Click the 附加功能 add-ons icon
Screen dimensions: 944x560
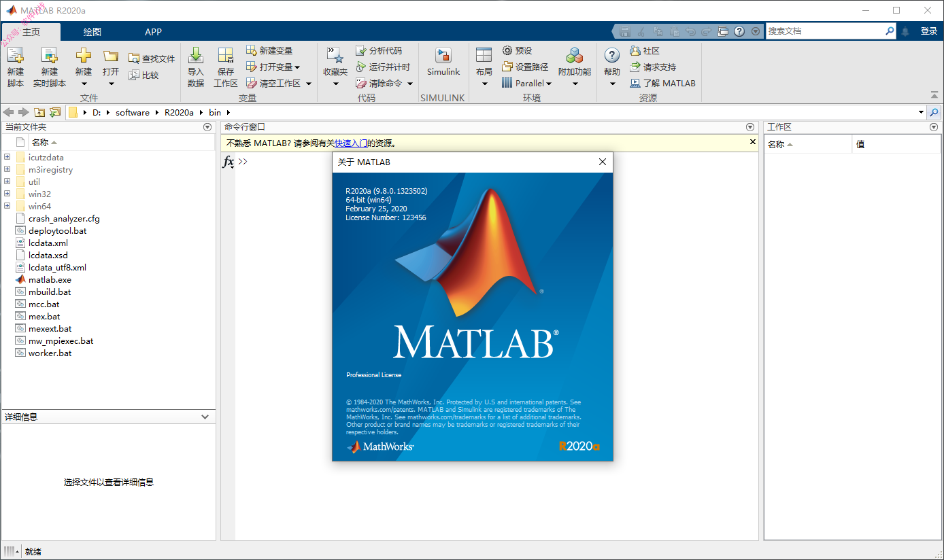click(x=575, y=56)
